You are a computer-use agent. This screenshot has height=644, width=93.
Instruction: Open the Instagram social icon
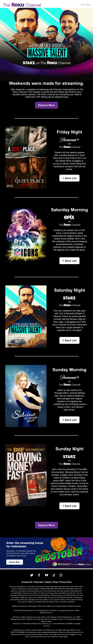pos(61,575)
